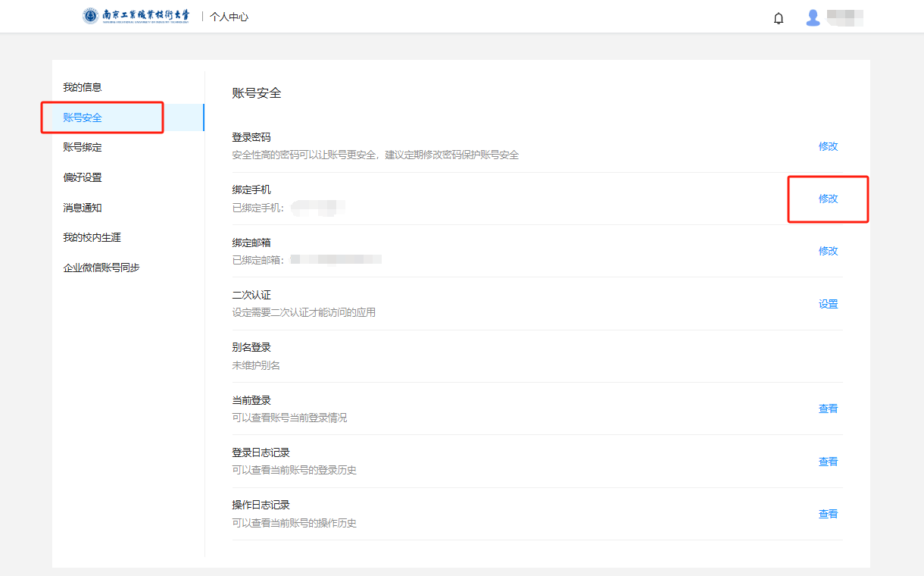Click the 登录密码 row title
924x576 pixels.
pyautogui.click(x=251, y=137)
